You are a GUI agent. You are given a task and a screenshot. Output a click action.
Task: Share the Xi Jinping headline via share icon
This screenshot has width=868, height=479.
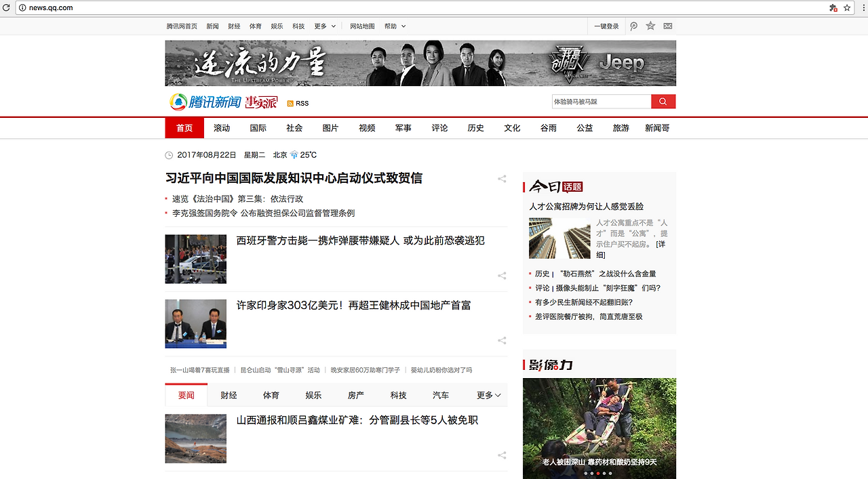pos(502,179)
